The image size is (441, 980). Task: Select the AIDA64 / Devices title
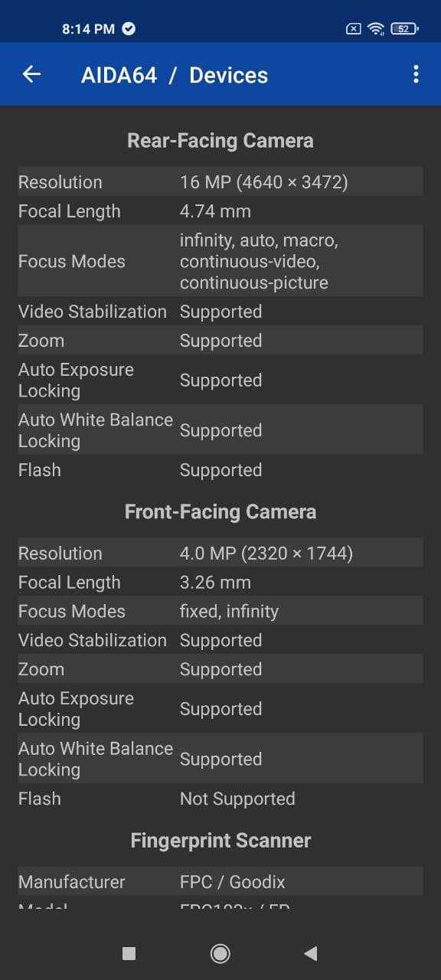click(x=175, y=75)
